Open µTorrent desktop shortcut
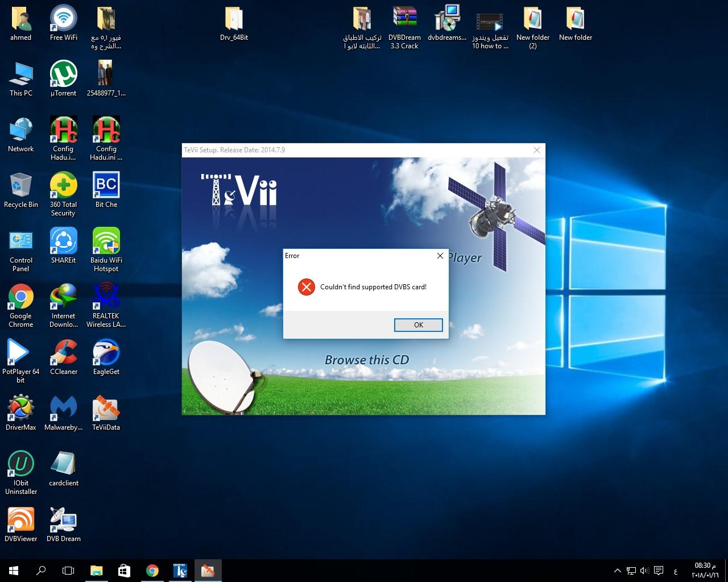The width and height of the screenshot is (728, 582). point(64,80)
